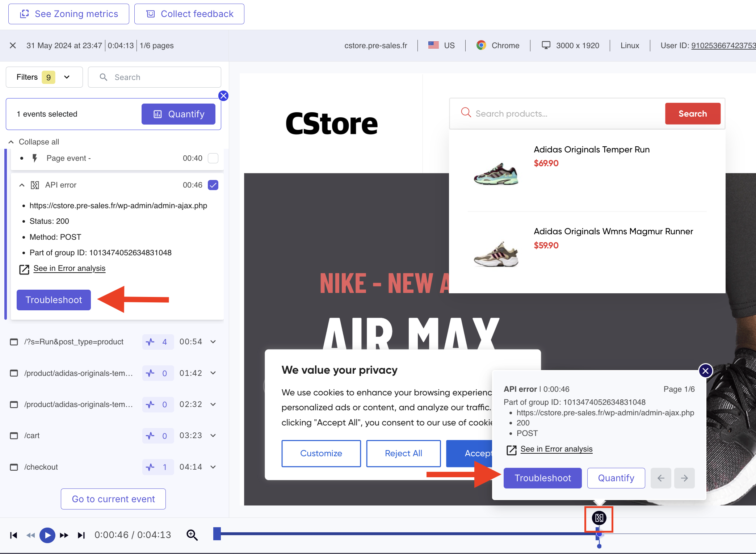This screenshot has height=554, width=756.
Task: Skip to the previous page in player
Action: (14, 535)
